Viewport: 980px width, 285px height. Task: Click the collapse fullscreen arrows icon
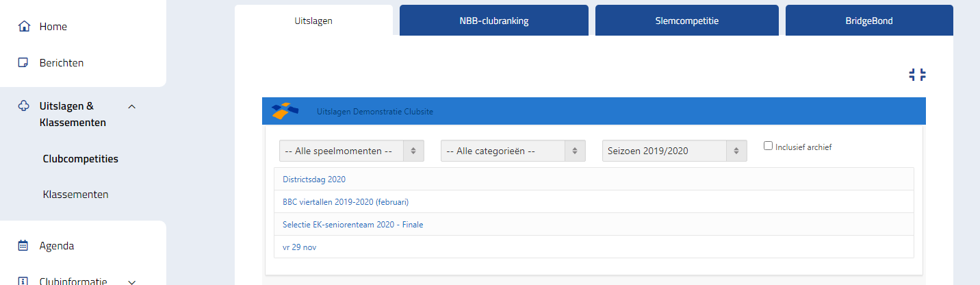(x=917, y=75)
